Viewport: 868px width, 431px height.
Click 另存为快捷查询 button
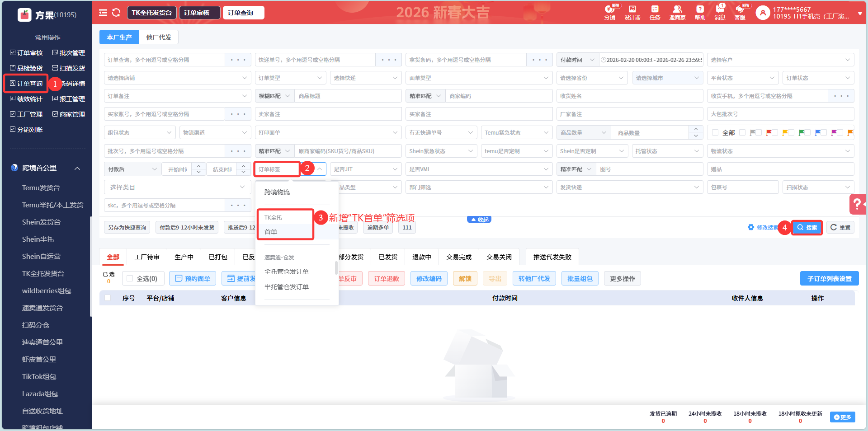click(127, 227)
